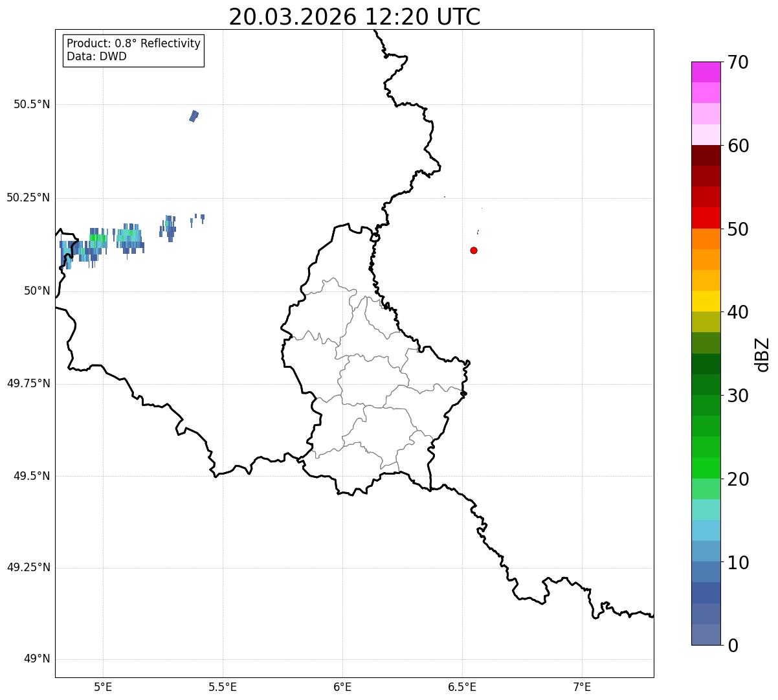Click the green reflectivity cell near 5°E

[x=98, y=238]
